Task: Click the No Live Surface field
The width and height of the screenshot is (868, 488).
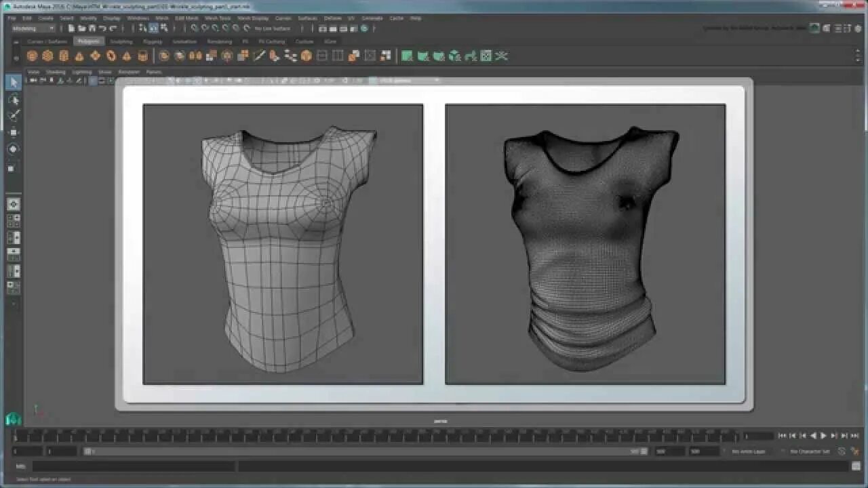Action: 273,28
